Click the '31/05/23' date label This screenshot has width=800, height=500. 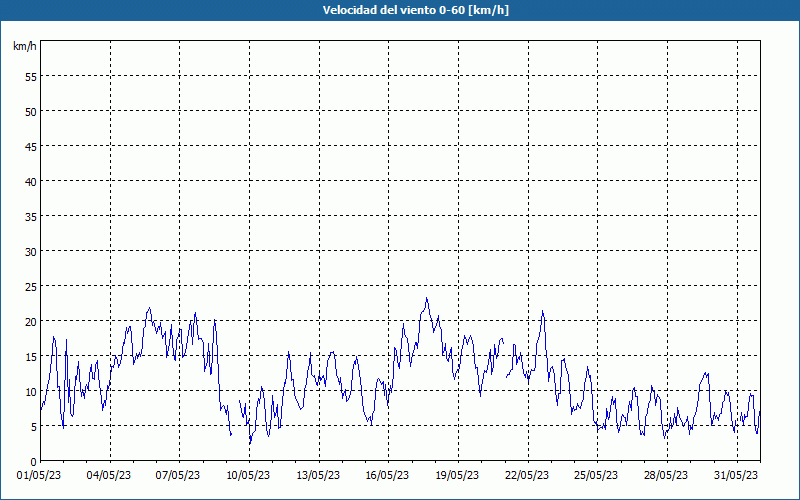point(736,476)
